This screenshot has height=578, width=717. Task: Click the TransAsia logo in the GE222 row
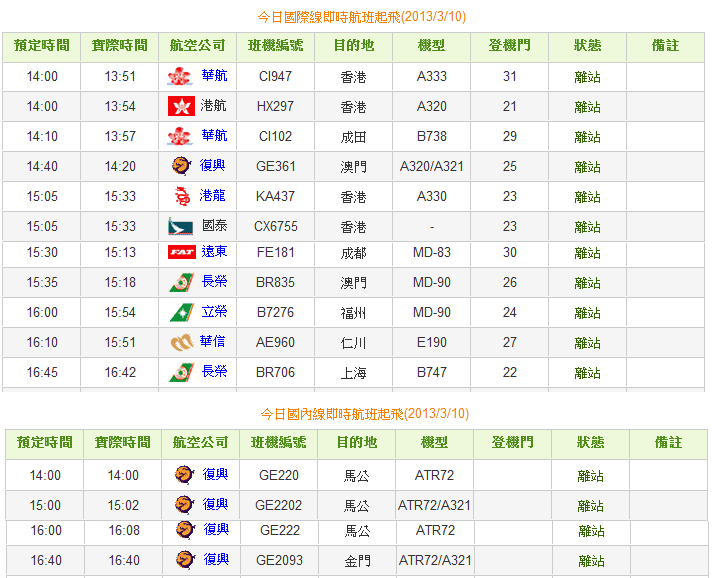click(x=186, y=530)
